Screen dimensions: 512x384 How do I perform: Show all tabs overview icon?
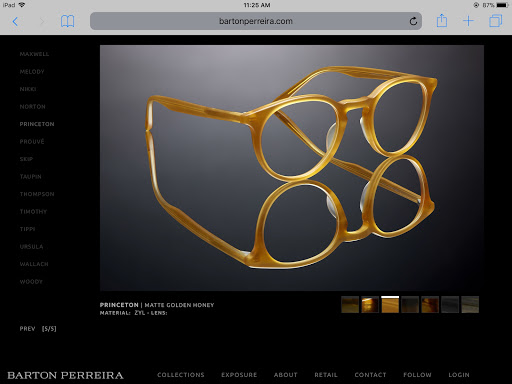496,21
